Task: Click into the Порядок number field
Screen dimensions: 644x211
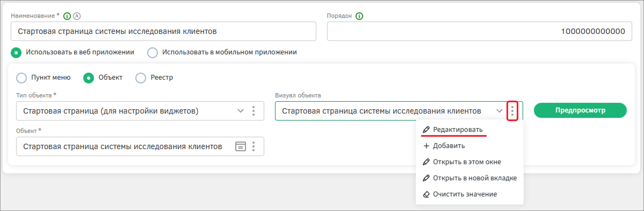Action: pyautogui.click(x=479, y=31)
